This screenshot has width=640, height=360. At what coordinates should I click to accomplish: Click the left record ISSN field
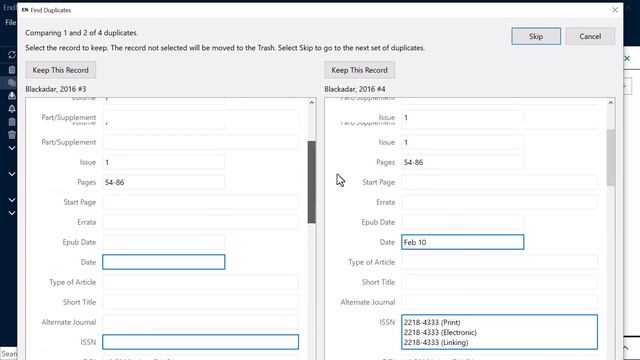tap(200, 342)
